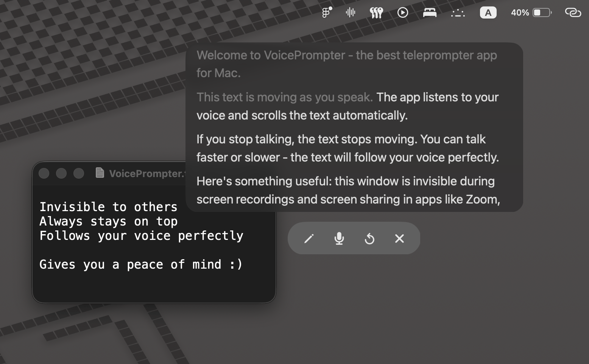The image size is (589, 364).
Task: Click the circular play menu bar icon
Action: tap(403, 12)
